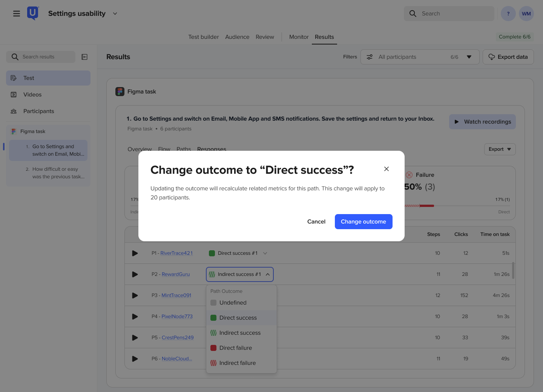Collapse P2 Indirect success #1 dropdown

[240, 274]
